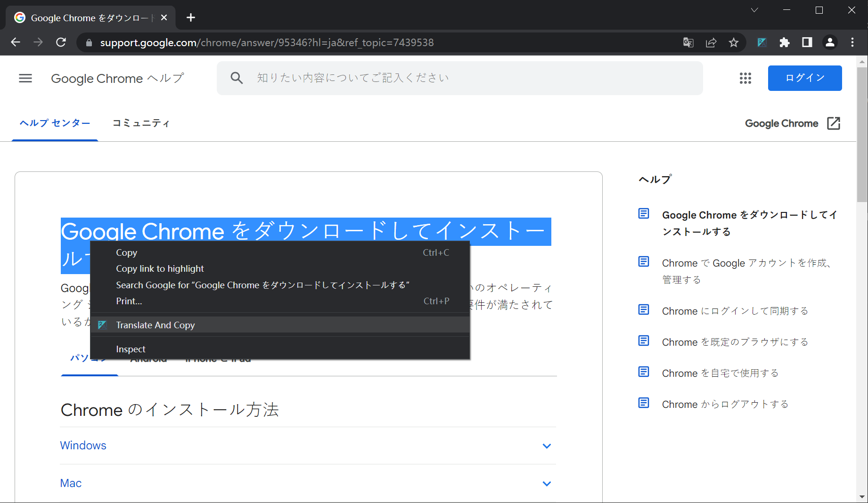868x503 pixels.
Task: Expand the Windows section chevron
Action: (x=547, y=446)
